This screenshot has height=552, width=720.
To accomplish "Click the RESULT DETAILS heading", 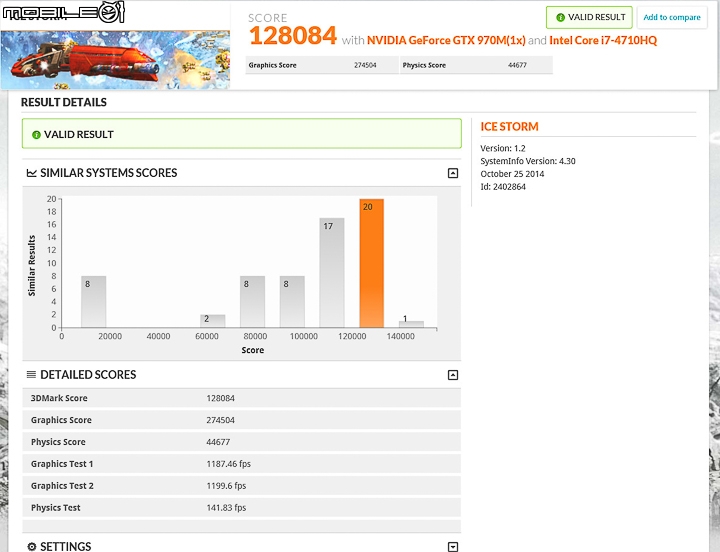I will (x=64, y=102).
